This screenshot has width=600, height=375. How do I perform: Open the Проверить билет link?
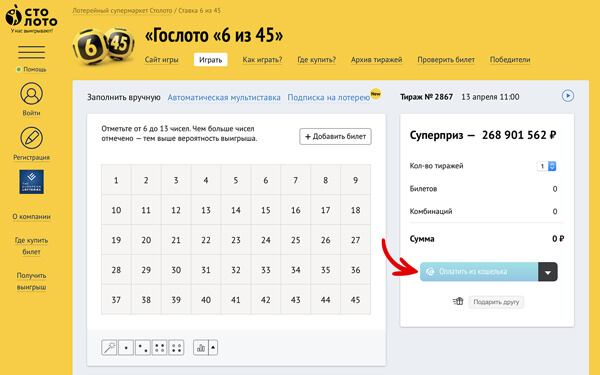446,60
